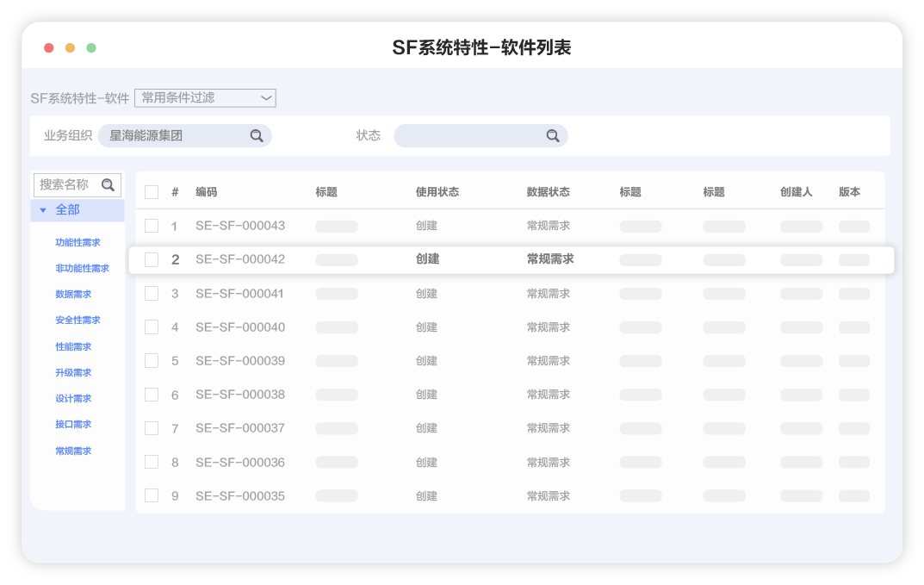Viewport: 924px width, 585px height.
Task: Click the magnifier icon in the 状态 field
Action: (x=553, y=135)
